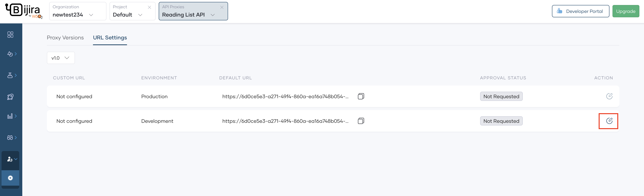Select the URL Settings tab
Screen dimensions: 644x196
pos(110,37)
